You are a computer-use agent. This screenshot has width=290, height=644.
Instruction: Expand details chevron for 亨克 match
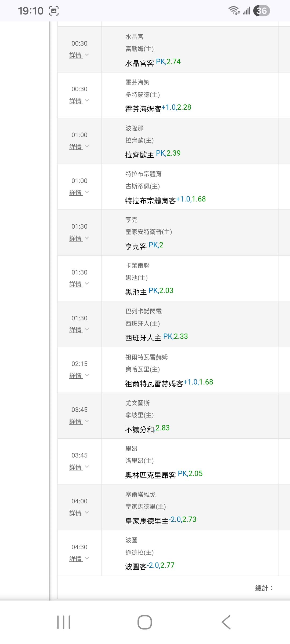tap(87, 238)
